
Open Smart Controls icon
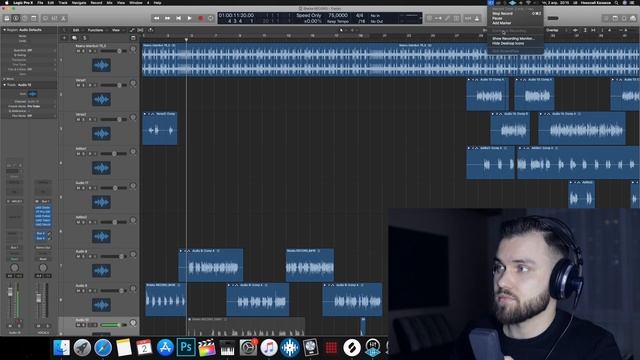46,18
